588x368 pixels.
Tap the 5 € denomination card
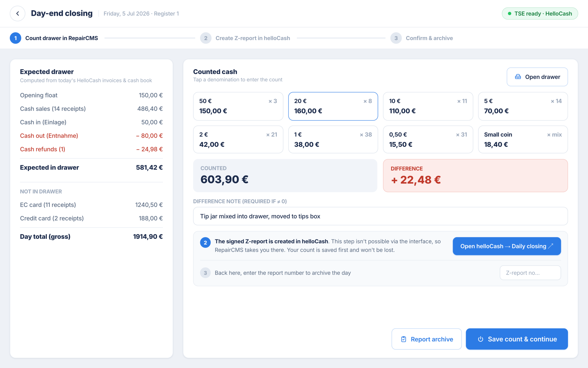(523, 106)
